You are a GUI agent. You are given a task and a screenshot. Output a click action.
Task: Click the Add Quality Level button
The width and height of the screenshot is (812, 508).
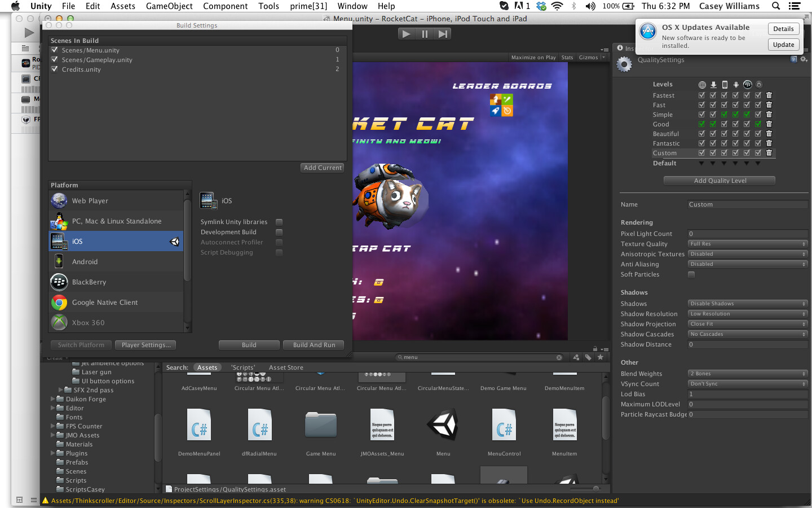720,181
